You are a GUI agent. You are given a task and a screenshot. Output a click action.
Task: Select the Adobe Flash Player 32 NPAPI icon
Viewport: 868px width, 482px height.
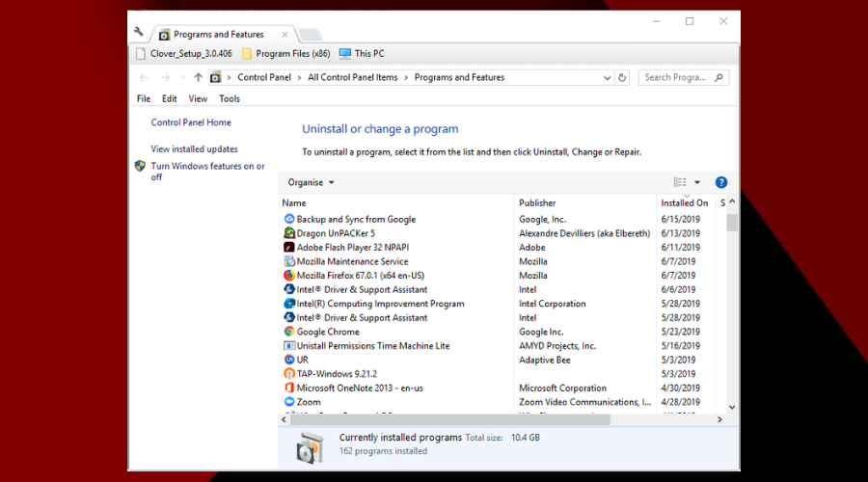pyautogui.click(x=289, y=248)
